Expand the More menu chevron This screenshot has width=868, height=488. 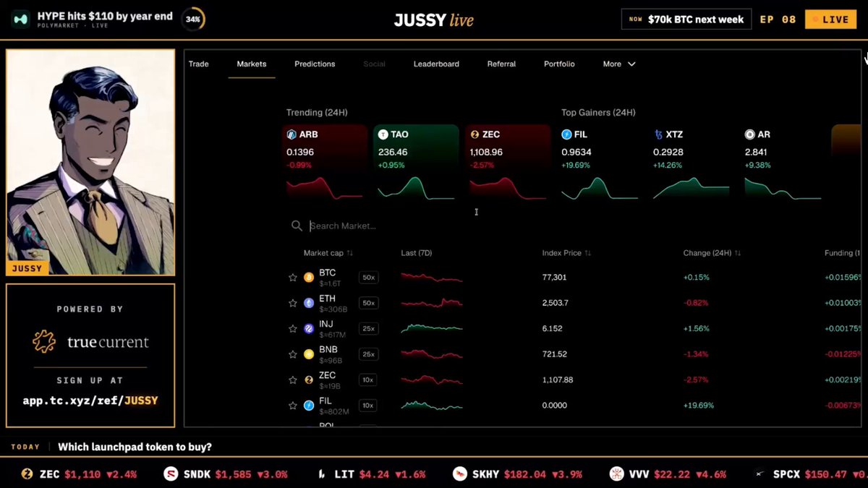click(631, 64)
